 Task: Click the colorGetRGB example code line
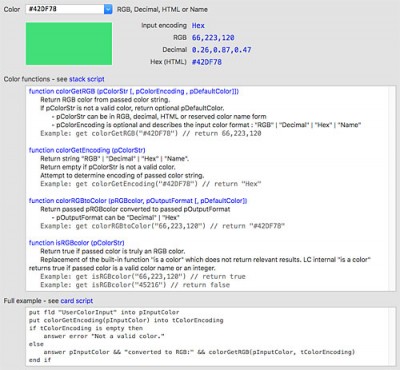(151, 133)
